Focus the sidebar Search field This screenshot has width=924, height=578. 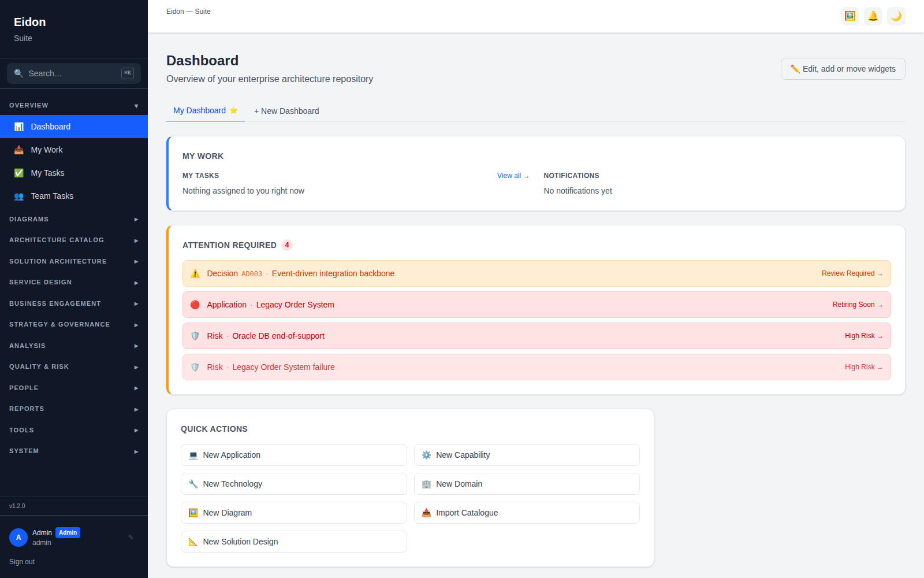tap(74, 73)
